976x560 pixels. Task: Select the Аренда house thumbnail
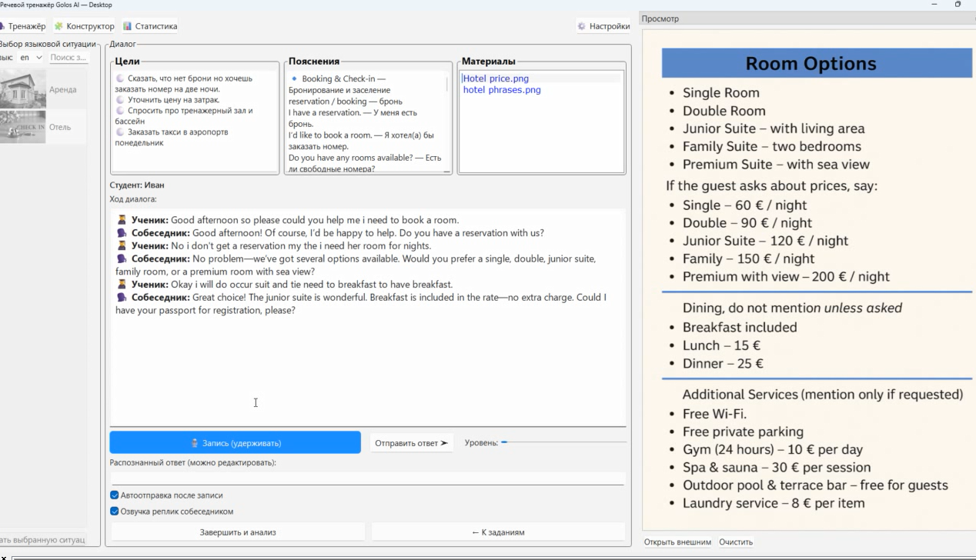[x=23, y=89]
